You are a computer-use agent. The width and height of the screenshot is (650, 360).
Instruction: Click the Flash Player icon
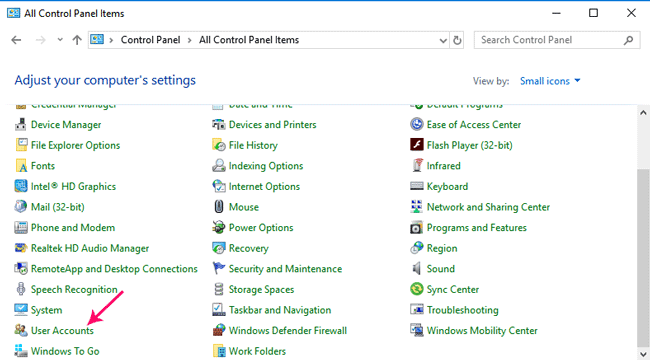tap(417, 145)
